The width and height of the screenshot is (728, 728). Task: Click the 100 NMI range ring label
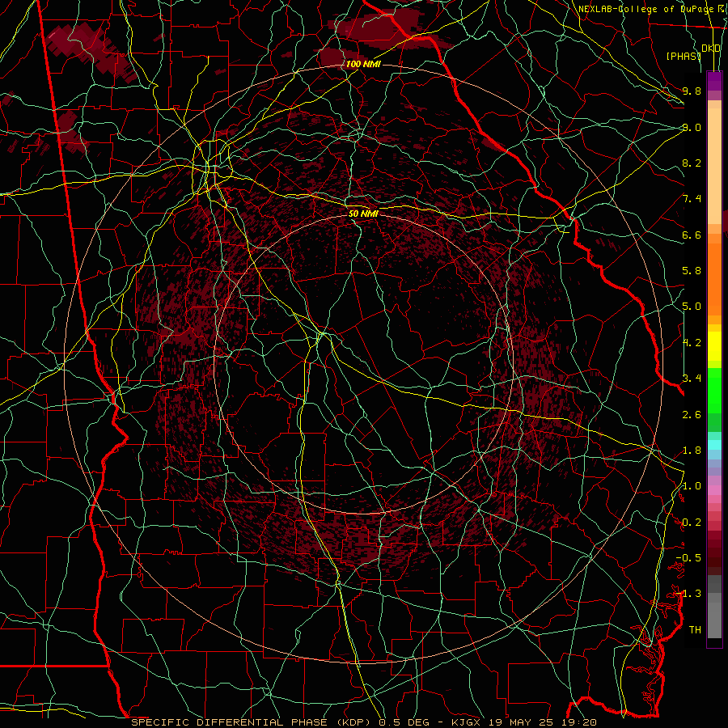(x=363, y=64)
